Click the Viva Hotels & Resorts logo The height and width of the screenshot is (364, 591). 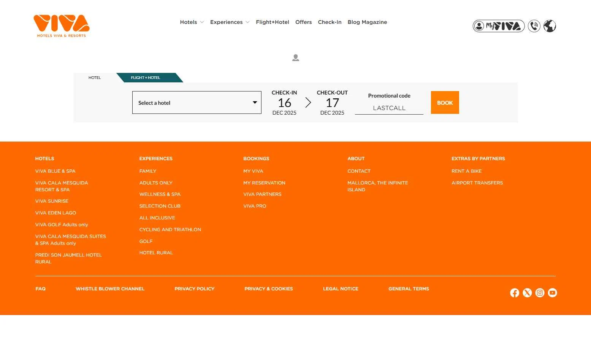62,26
